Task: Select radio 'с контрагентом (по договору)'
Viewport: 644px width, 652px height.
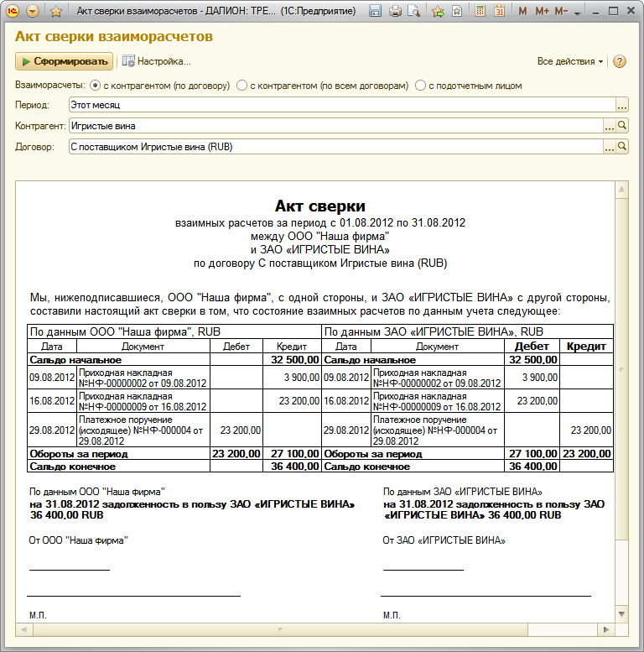Action: 95,86
